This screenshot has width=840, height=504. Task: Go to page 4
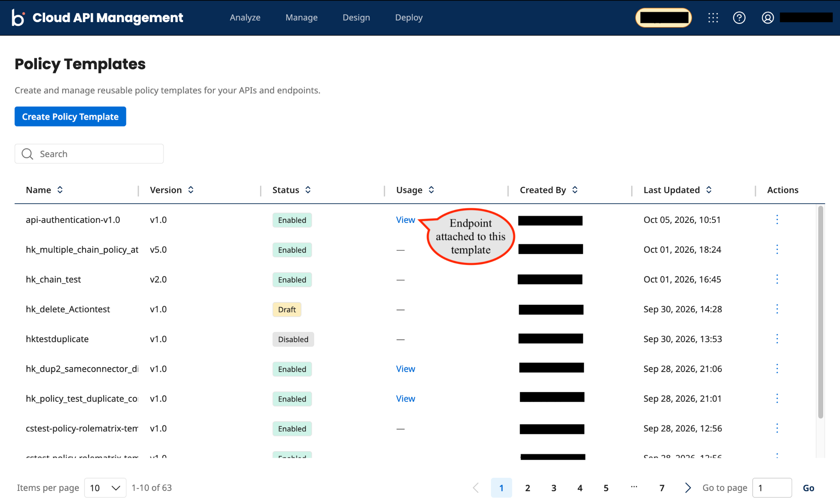[x=580, y=488]
